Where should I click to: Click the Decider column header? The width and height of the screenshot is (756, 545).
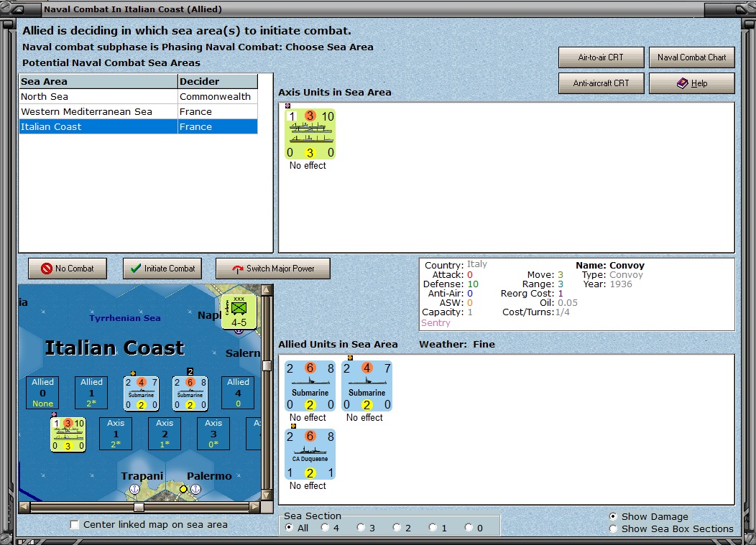point(218,81)
